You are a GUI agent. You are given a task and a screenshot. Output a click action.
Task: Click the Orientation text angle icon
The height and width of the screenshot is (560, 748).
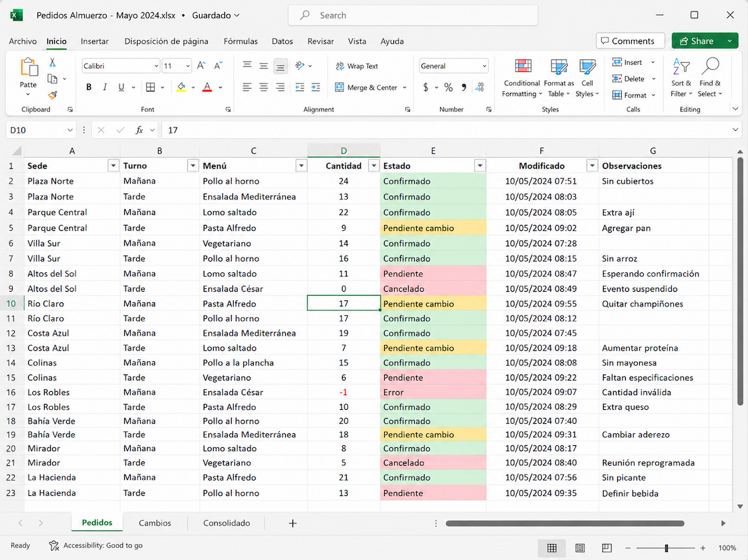click(300, 65)
